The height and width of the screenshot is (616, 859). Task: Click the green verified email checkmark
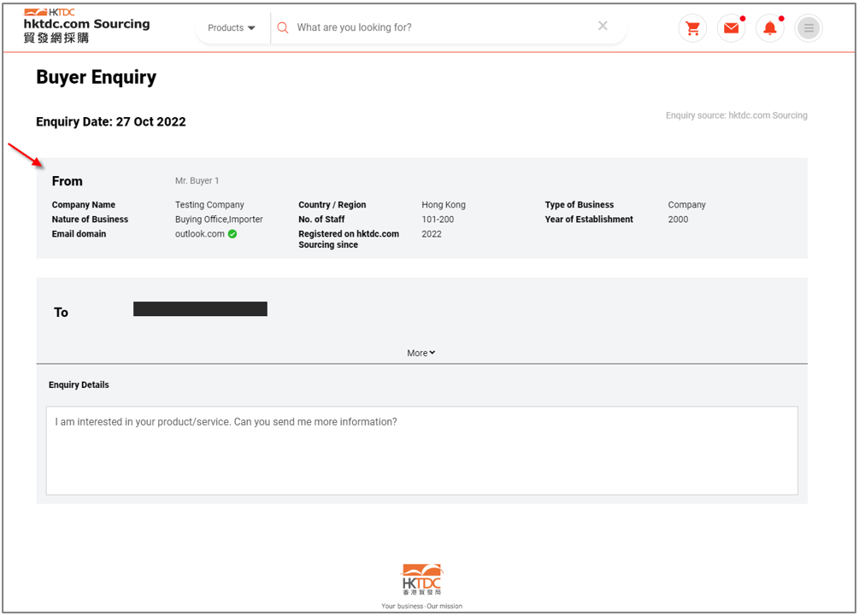[x=232, y=234]
